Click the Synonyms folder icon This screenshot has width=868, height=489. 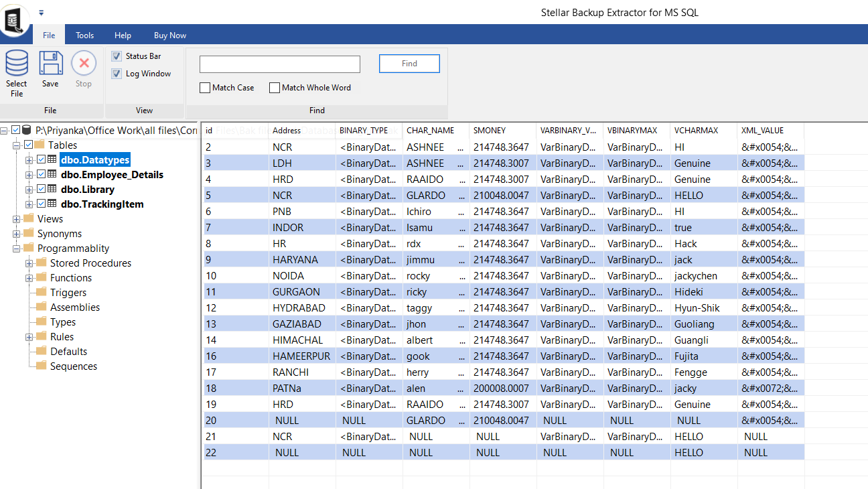tap(29, 234)
